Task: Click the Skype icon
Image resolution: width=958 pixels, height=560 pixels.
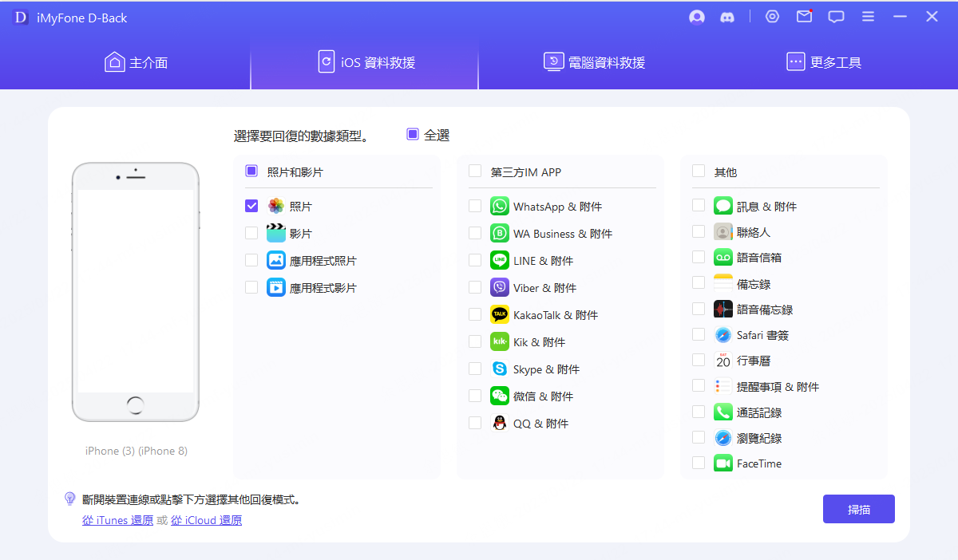Action: tap(500, 369)
